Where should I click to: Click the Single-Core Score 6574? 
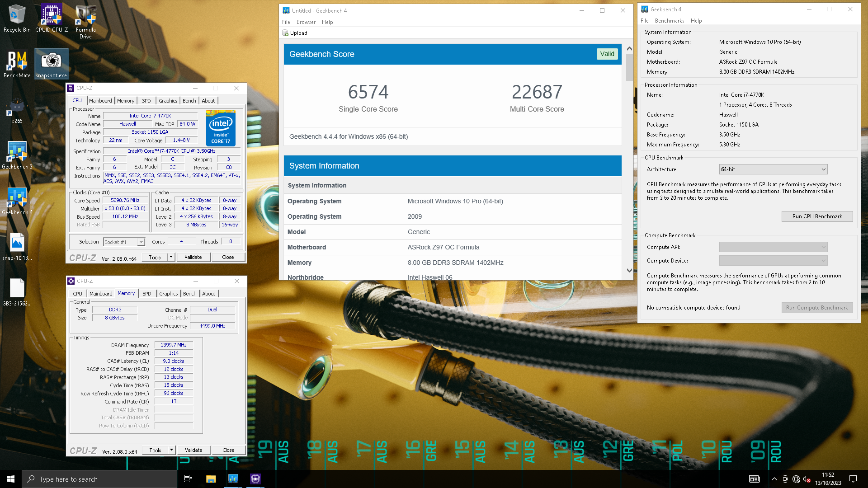[368, 92]
